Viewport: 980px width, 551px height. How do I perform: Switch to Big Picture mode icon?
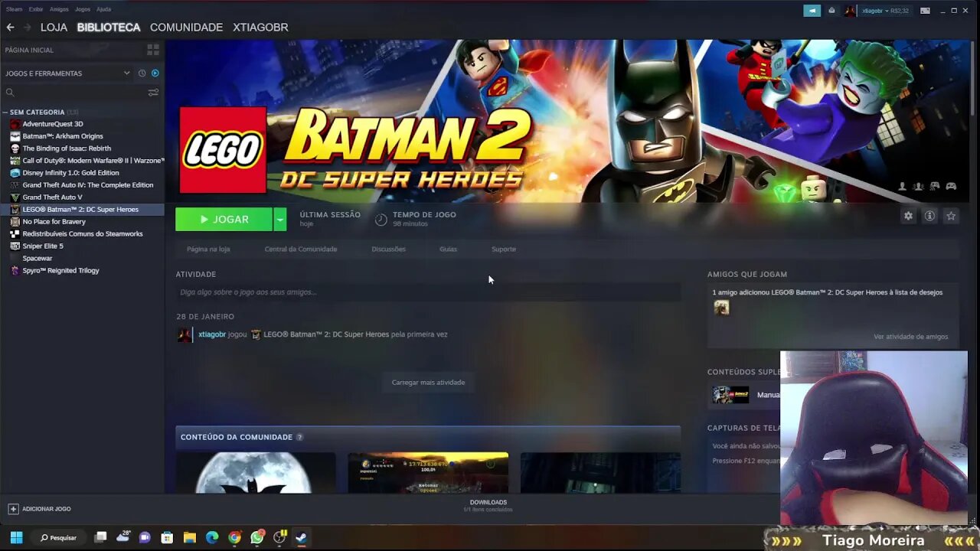[925, 11]
